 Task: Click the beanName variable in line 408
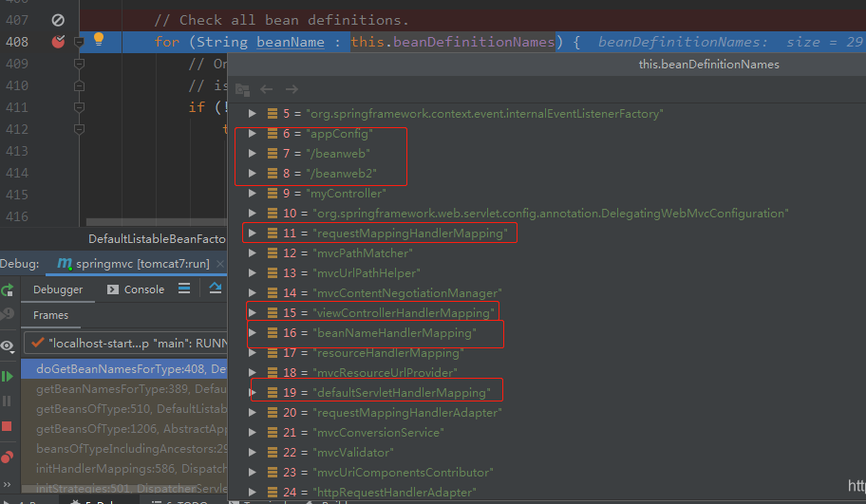point(291,42)
